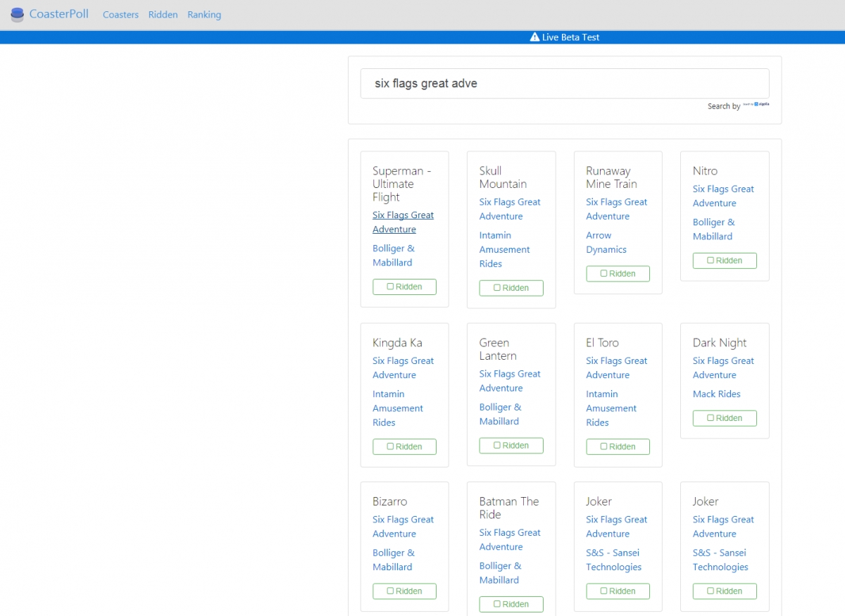
Task: Click the CoasterPoll logo icon
Action: click(18, 14)
